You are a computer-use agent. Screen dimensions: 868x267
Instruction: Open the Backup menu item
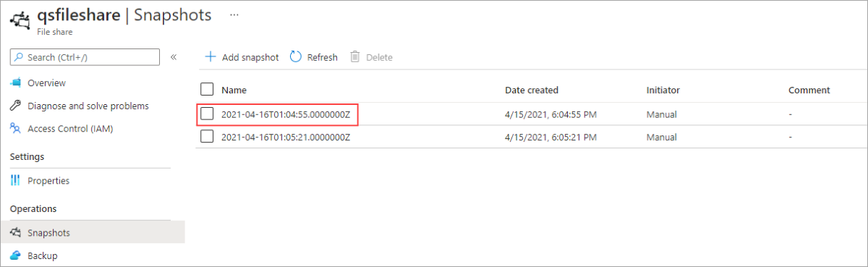tap(42, 255)
